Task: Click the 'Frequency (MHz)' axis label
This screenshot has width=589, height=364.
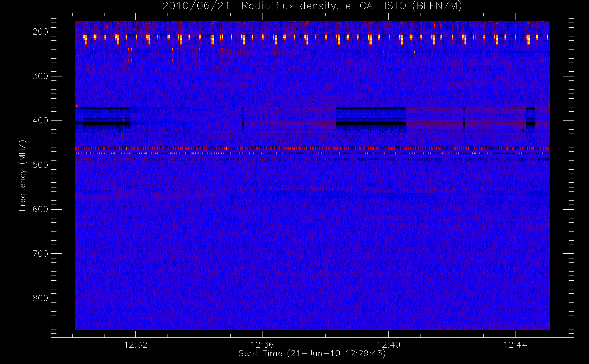Action: click(23, 175)
